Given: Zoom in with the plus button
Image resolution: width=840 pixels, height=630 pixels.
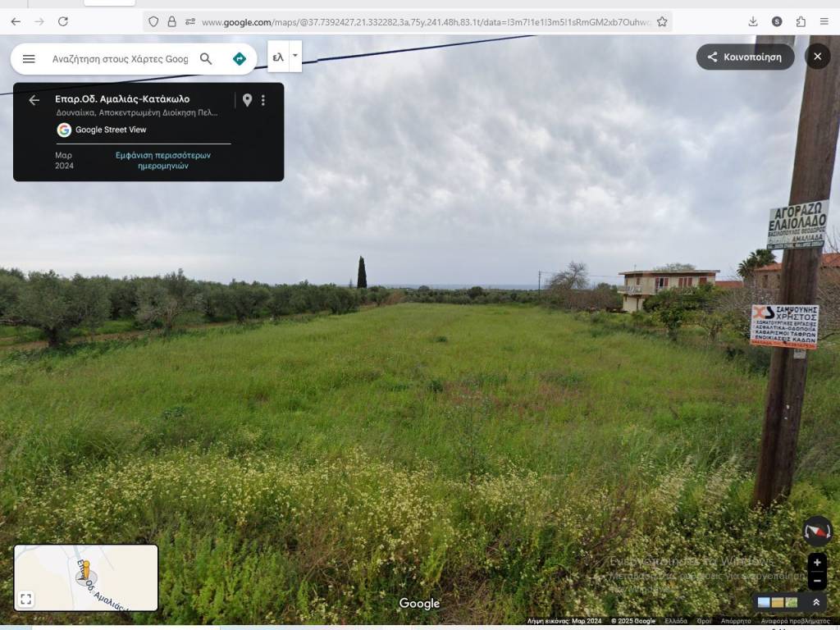Looking at the screenshot, I should tap(817, 563).
